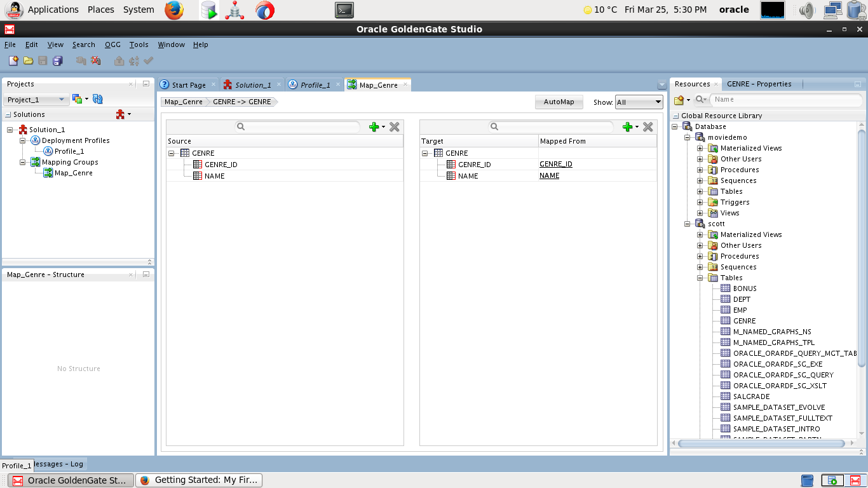Expand moviedemo Tables folder
This screenshot has width=868, height=488.
pyautogui.click(x=700, y=191)
